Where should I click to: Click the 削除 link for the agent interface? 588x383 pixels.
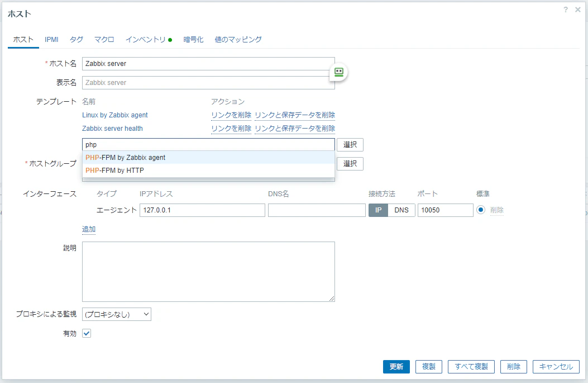point(496,210)
